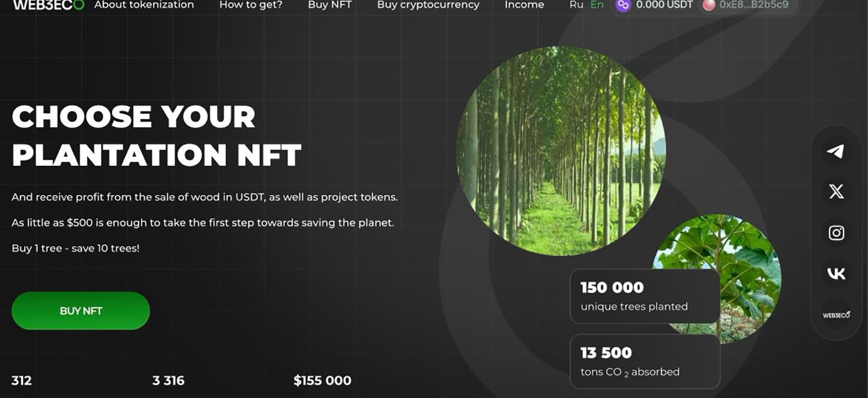Click the large tree plantation image
Viewport: 868px width, 398px height.
click(x=561, y=151)
